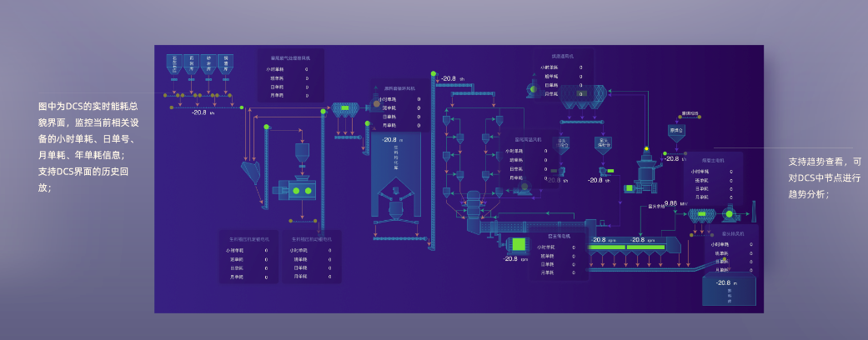Open the 窑主传电机 panel title
This screenshot has width=868, height=340.
(558, 236)
